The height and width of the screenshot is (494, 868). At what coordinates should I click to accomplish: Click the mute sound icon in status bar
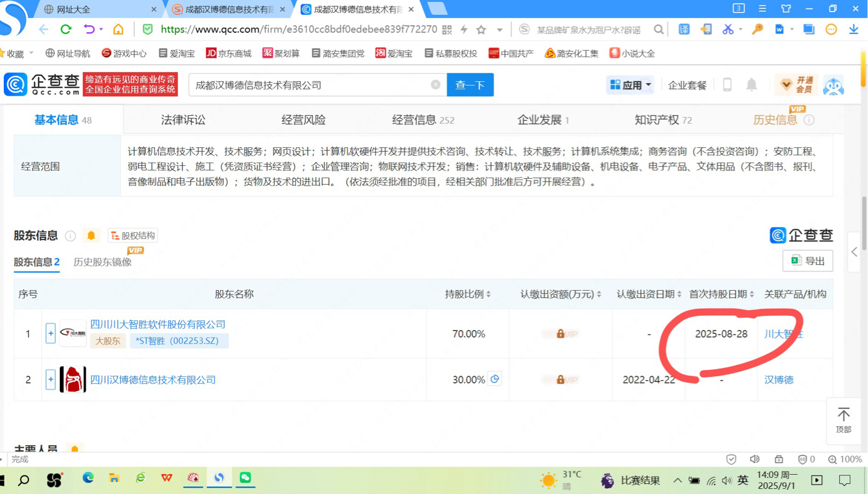(755, 459)
